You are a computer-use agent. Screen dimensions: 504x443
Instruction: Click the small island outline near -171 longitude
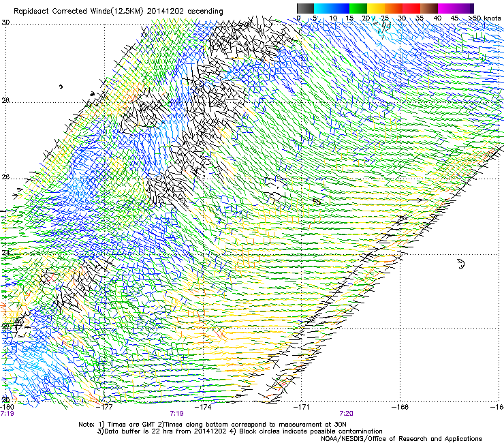point(317,202)
